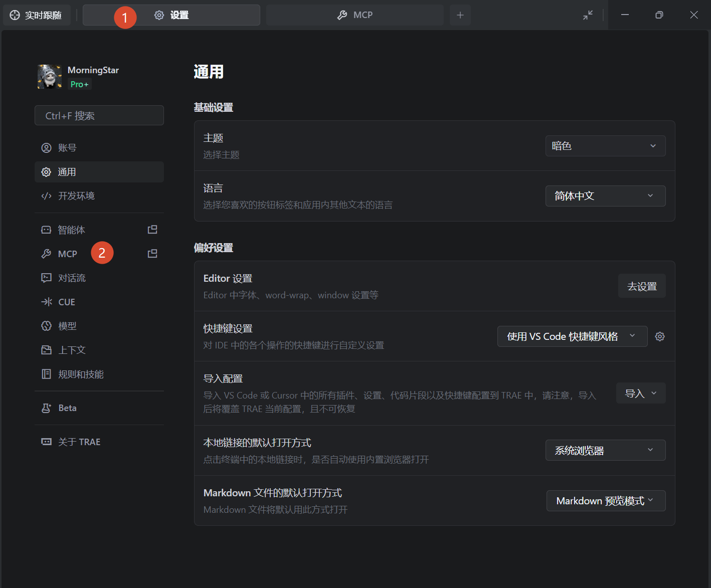
Task: Switch to the MCP tab
Action: click(355, 15)
